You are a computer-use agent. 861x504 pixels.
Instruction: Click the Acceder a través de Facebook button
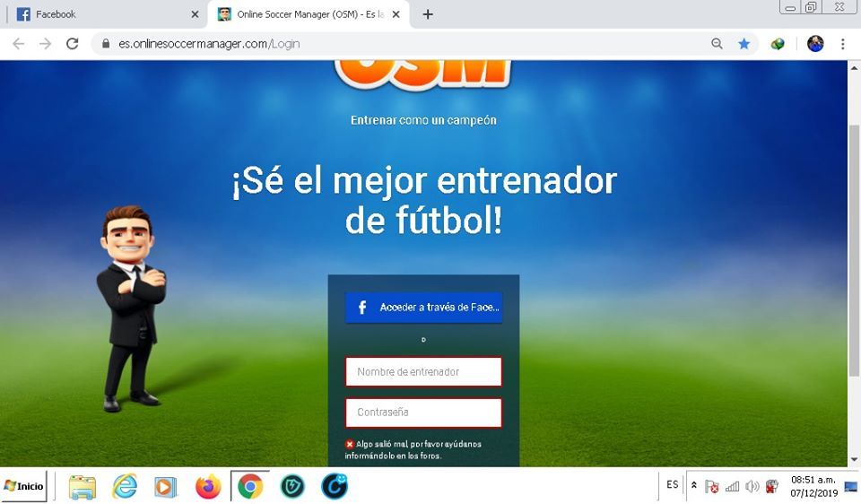[x=423, y=308]
